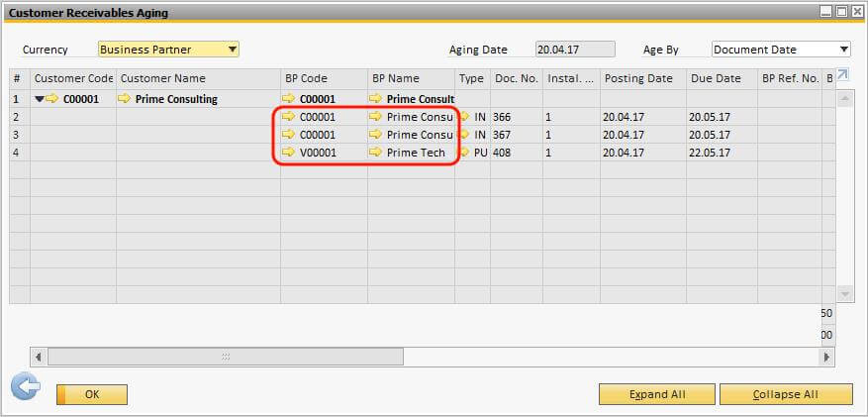Click the Customer Name column header
Viewport: 868px width, 417px height.
click(x=198, y=78)
